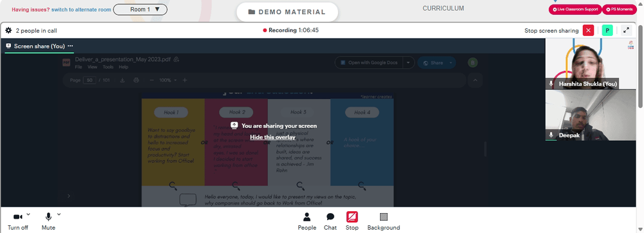The width and height of the screenshot is (644, 233).
Task: Click magnifier icon under Hook 4
Action: point(362,186)
